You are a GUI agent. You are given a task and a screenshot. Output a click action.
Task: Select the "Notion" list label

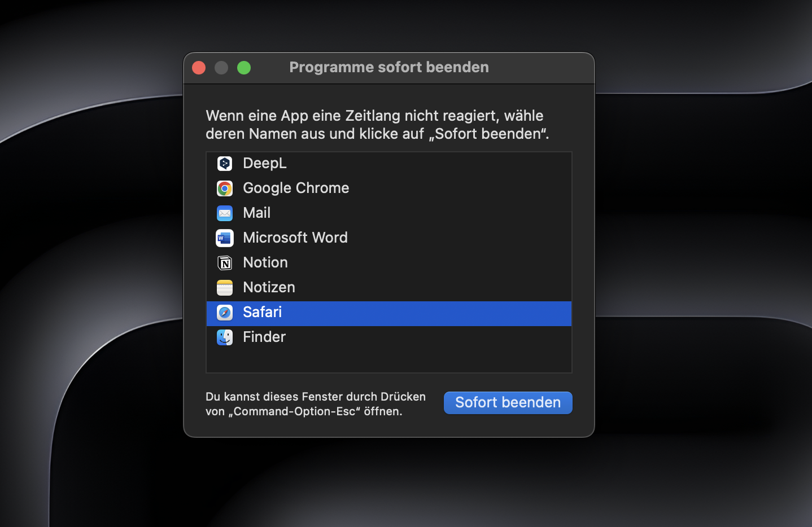[x=265, y=262]
